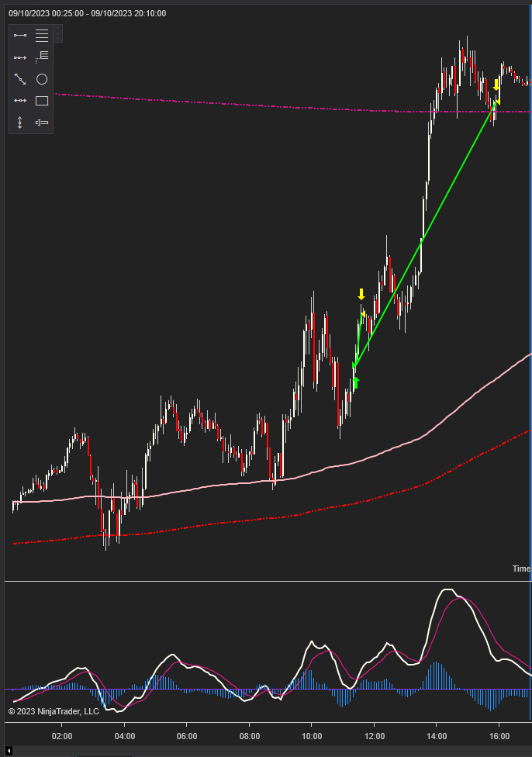Click the chart date range text
The width and height of the screenshot is (532, 757).
(x=88, y=13)
